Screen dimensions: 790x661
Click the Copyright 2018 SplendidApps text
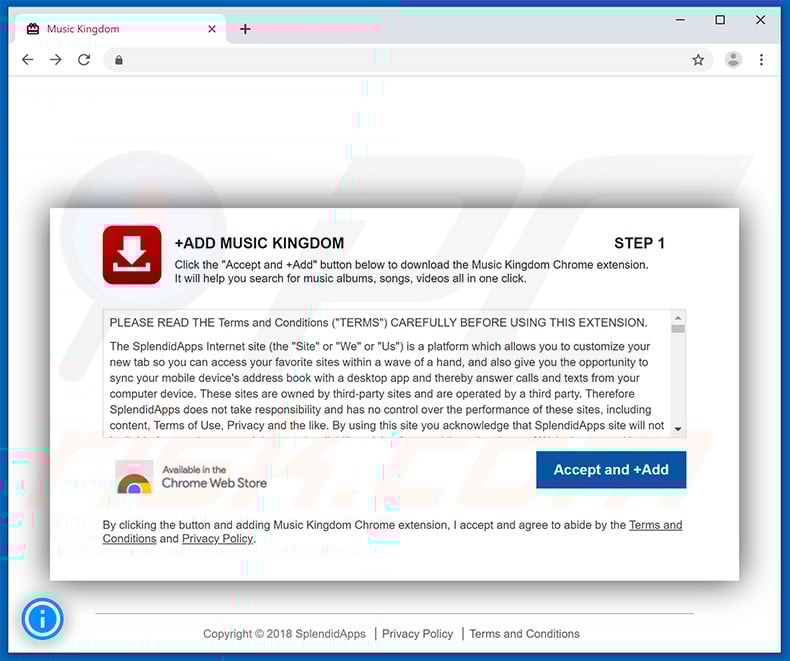[284, 634]
